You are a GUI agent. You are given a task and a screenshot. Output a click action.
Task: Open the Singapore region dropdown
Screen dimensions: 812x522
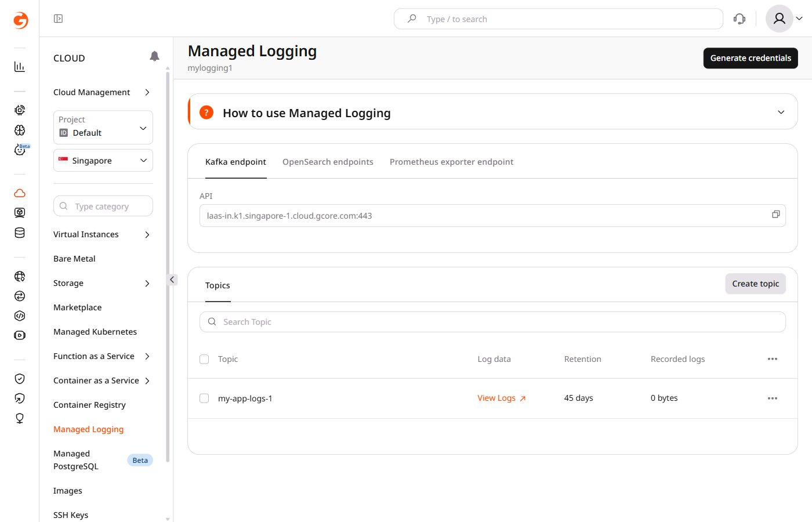[x=103, y=161]
